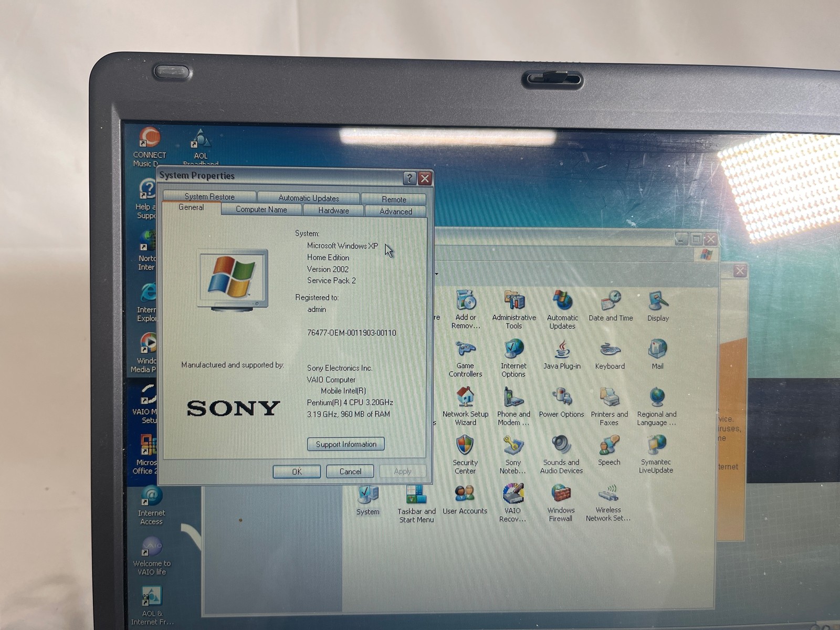Open Sounds and Audio Devices
Image resolution: width=840 pixels, height=630 pixels.
click(x=561, y=455)
